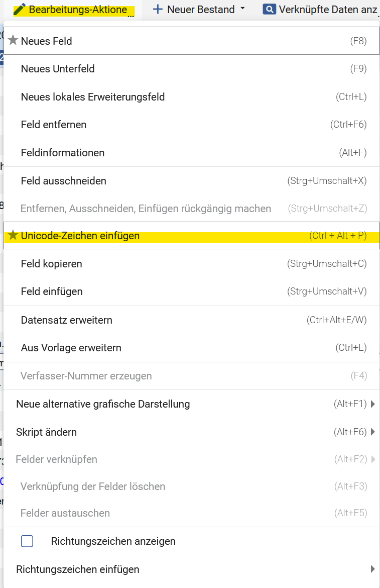Click the star icon next to Neues Feld
Image resolution: width=380 pixels, height=588 pixels.
13,41
